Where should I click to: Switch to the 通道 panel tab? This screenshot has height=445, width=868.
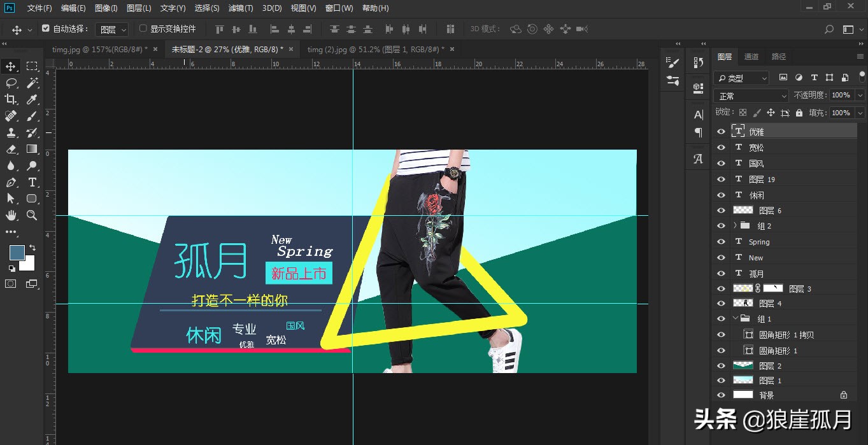(751, 56)
